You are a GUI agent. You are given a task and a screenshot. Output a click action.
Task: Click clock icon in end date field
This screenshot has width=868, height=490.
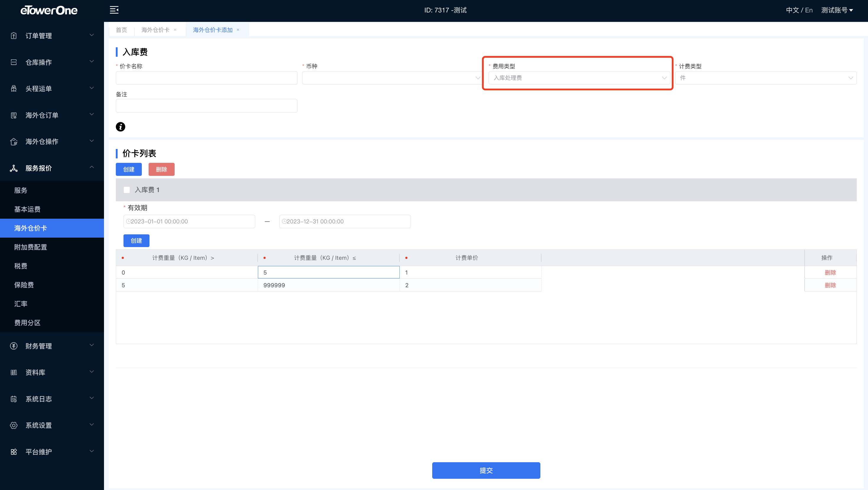[x=284, y=221]
